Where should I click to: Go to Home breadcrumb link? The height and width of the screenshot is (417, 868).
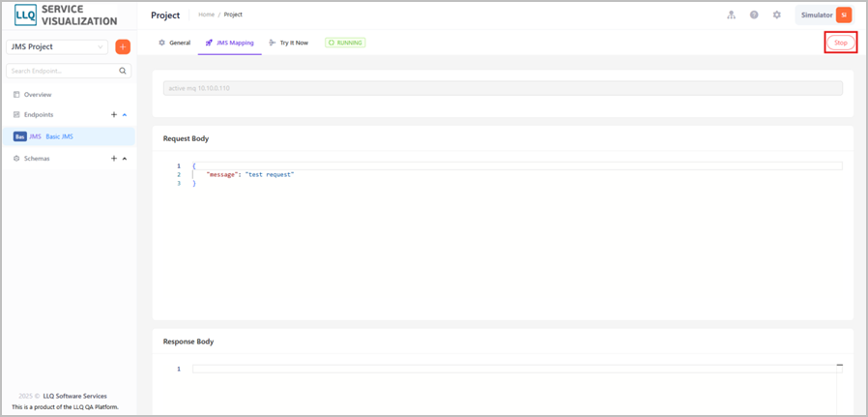click(207, 15)
